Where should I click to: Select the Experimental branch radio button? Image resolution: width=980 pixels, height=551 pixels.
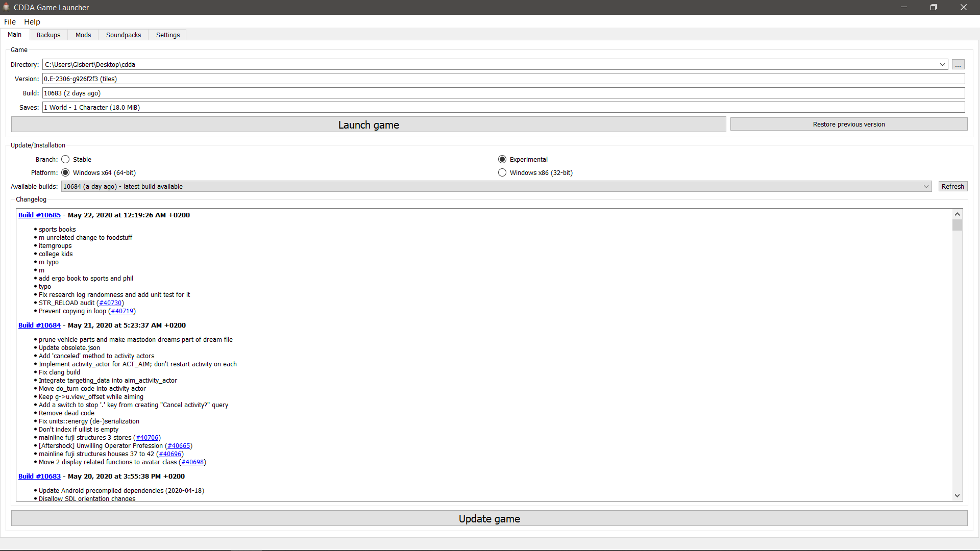[x=502, y=160]
